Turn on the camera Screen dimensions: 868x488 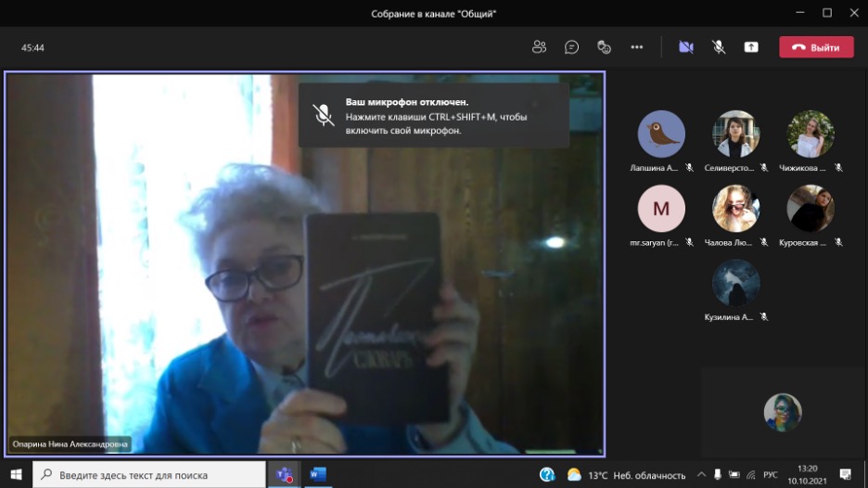(686, 47)
